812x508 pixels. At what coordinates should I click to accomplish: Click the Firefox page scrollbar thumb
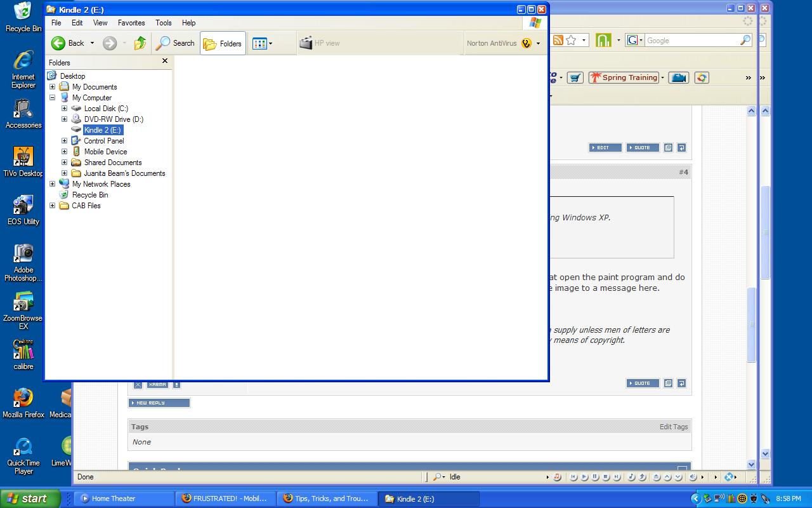[751, 325]
